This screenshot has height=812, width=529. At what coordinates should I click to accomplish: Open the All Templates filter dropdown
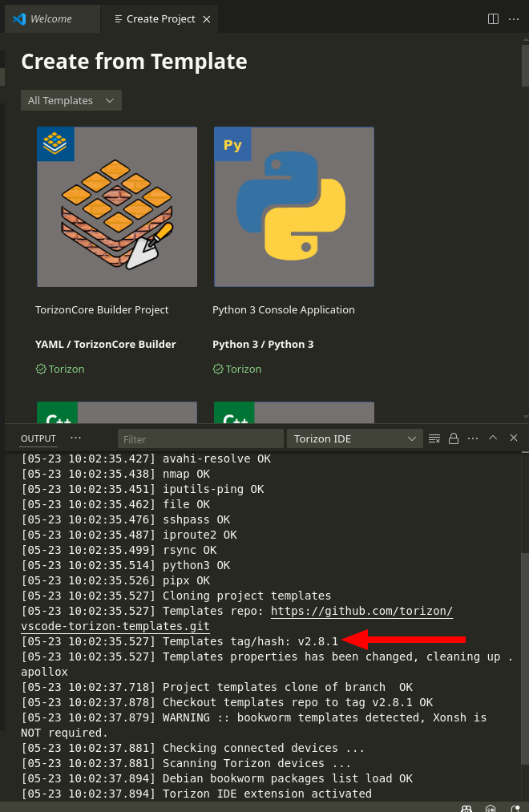click(x=71, y=100)
